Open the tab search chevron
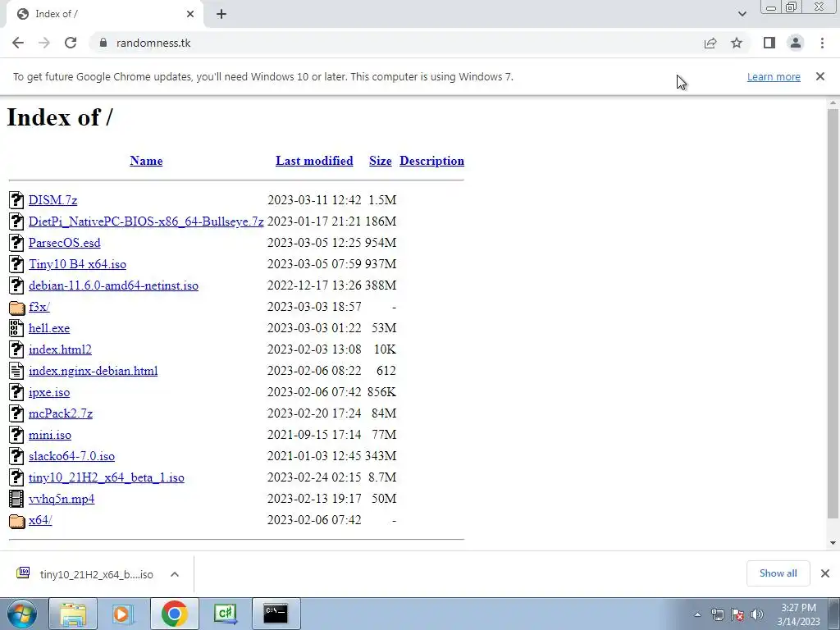The image size is (840, 630). point(742,14)
